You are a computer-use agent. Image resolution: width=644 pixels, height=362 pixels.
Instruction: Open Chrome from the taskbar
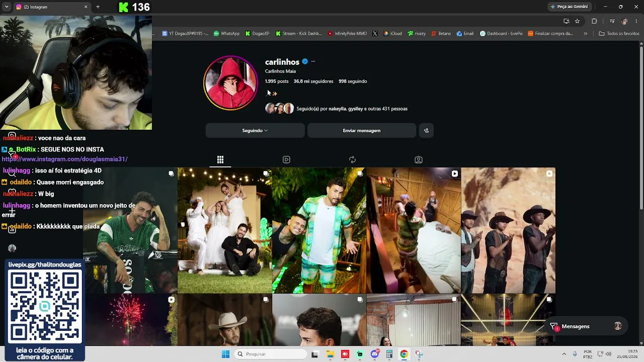click(x=404, y=354)
